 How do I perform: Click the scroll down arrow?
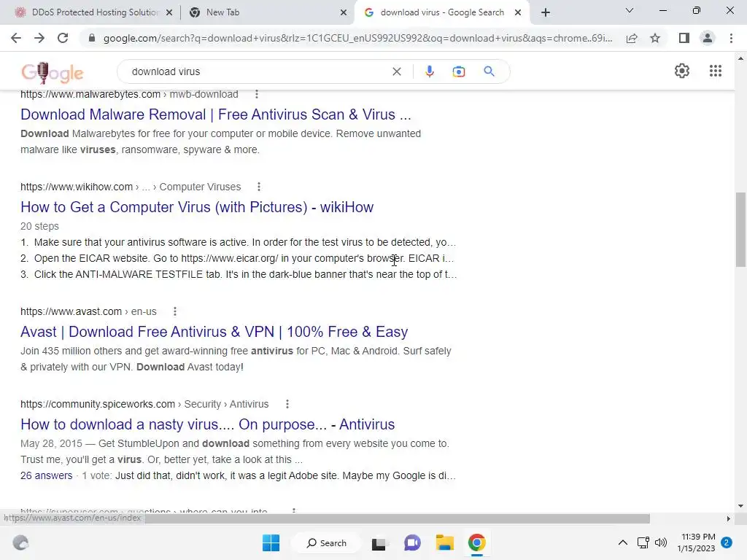[x=740, y=506]
